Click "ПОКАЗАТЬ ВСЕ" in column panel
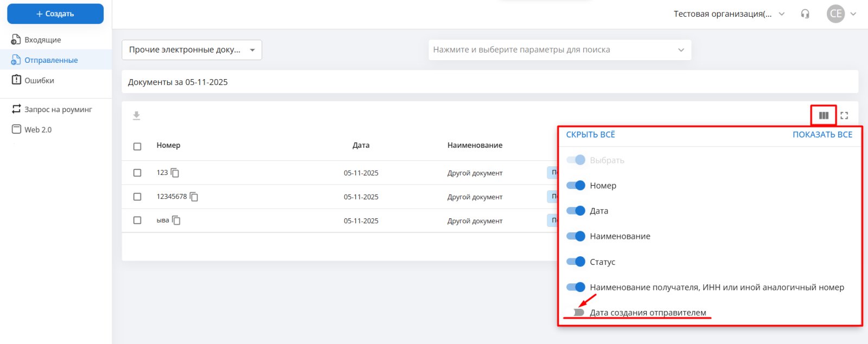868x344 pixels. 822,134
